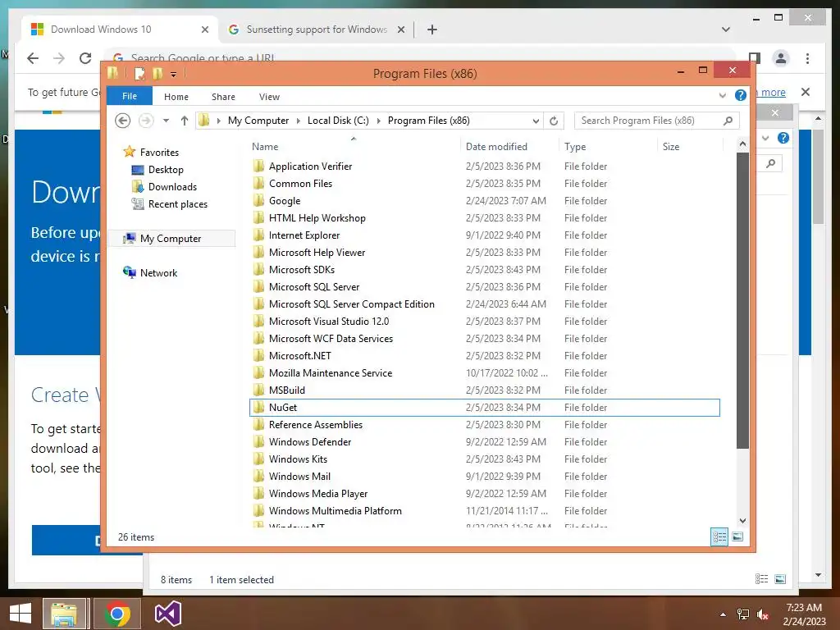Screen dimensions: 840x630
Task: Click the taskbar clock 7:23 AM
Action: click(804, 608)
